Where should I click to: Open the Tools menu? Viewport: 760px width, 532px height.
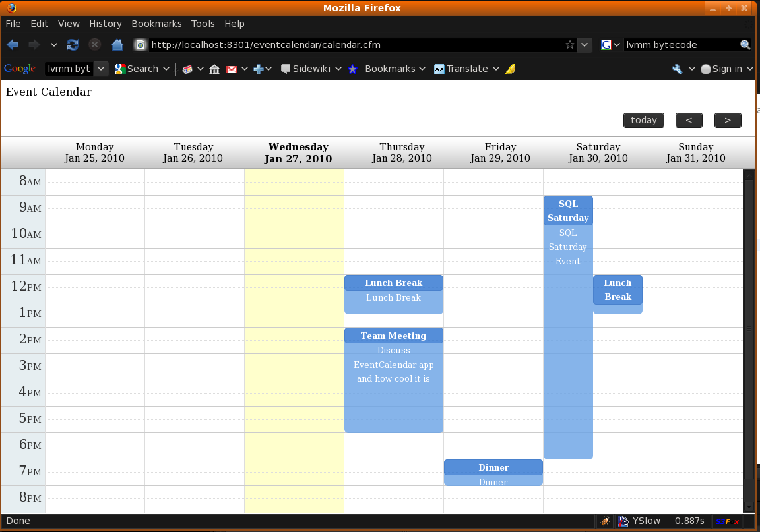coord(203,24)
